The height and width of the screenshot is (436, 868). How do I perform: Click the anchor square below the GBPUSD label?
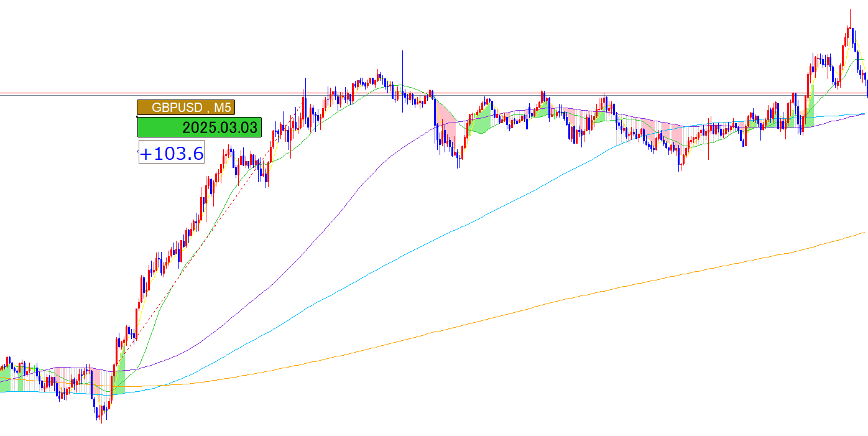point(137,116)
